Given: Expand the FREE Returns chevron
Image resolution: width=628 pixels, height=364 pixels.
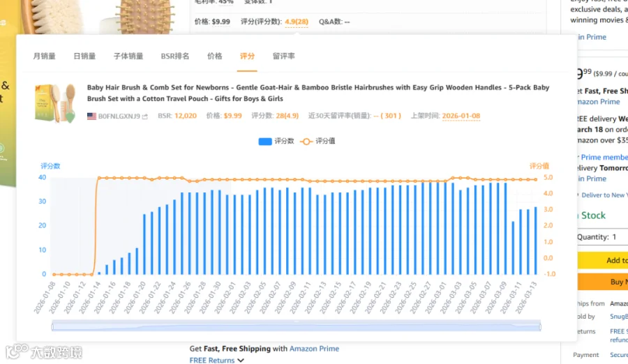Looking at the screenshot, I should [241, 361].
